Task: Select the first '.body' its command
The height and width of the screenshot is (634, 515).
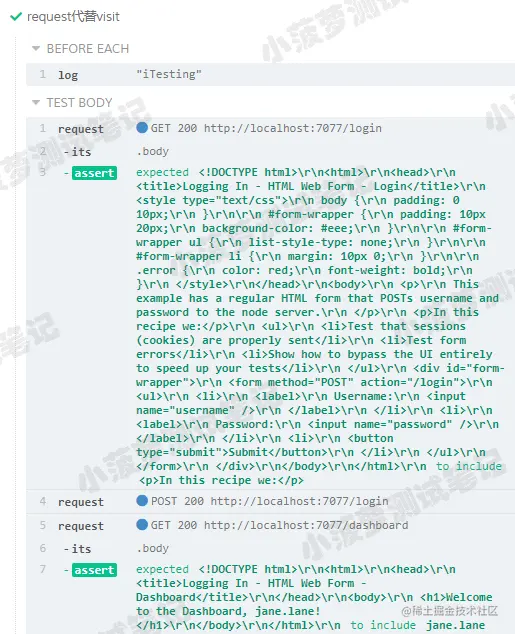Action: pyautogui.click(x=270, y=152)
